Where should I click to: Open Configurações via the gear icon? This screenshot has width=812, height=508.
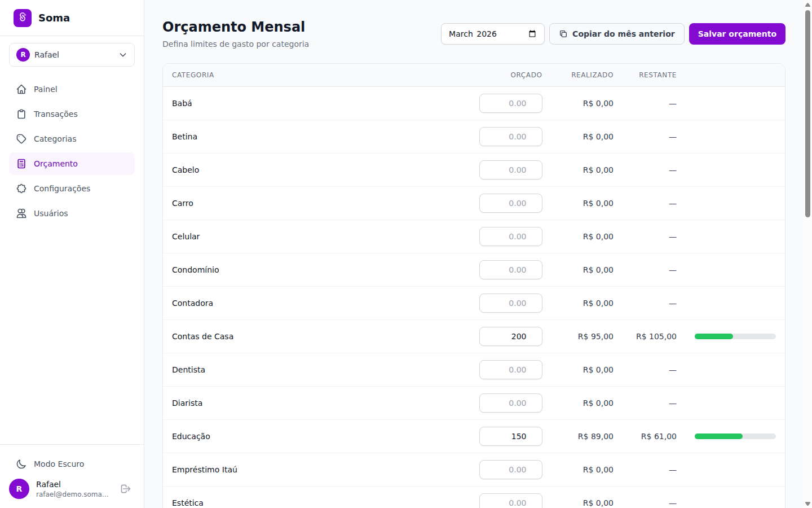[x=21, y=188]
